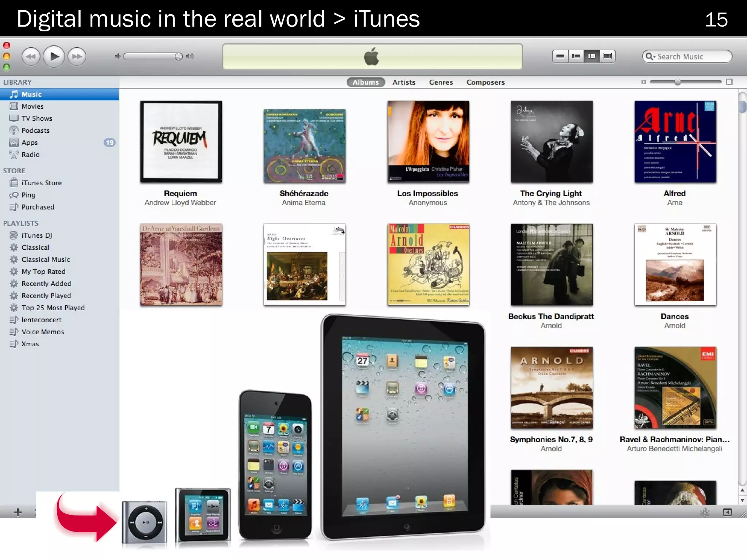Select the Albums tab
Image resolution: width=747 pixels, height=560 pixels.
pos(365,82)
